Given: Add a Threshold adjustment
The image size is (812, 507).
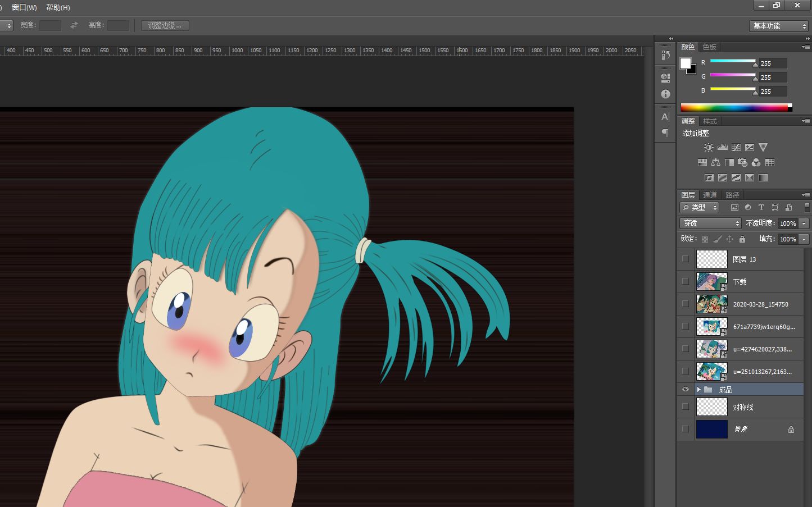Looking at the screenshot, I should click(x=736, y=178).
